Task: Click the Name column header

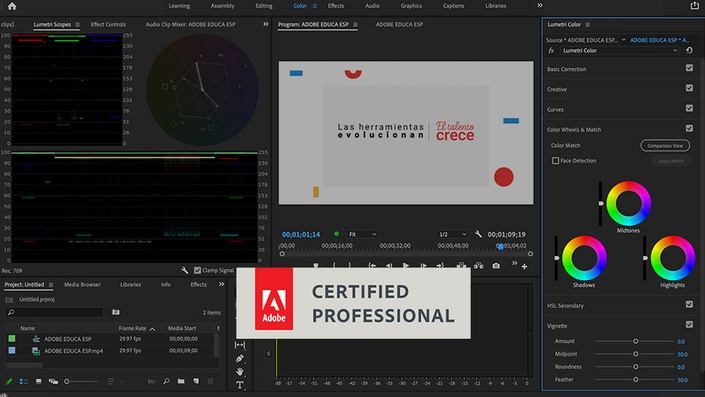Action: click(27, 329)
